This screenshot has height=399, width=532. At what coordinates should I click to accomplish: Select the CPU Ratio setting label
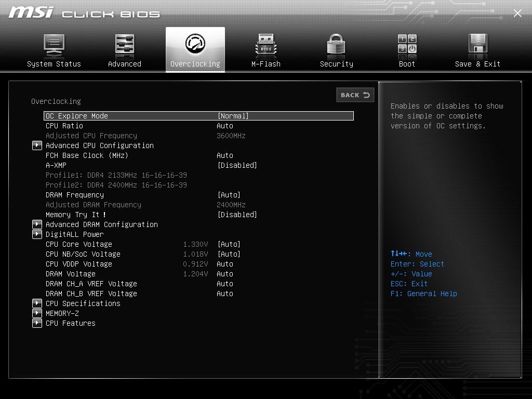(x=64, y=126)
